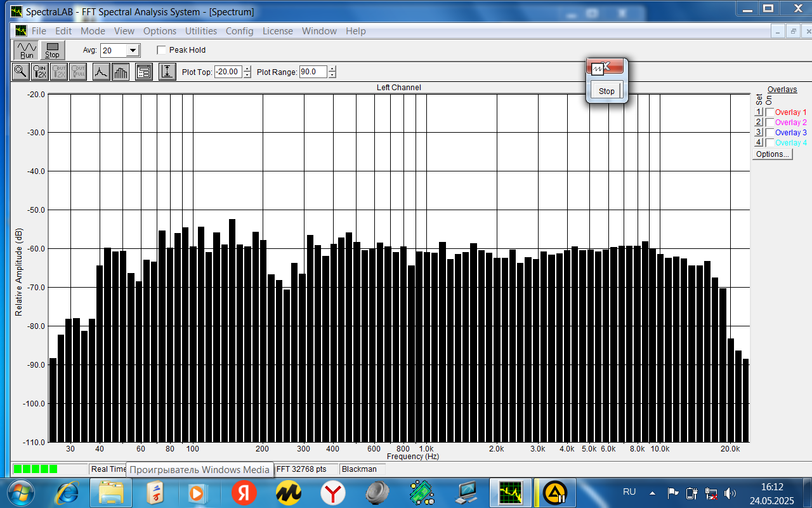Viewport: 812px width, 508px height.
Task: Click the SpectraLAB title bar application icon
Action: click(16, 11)
